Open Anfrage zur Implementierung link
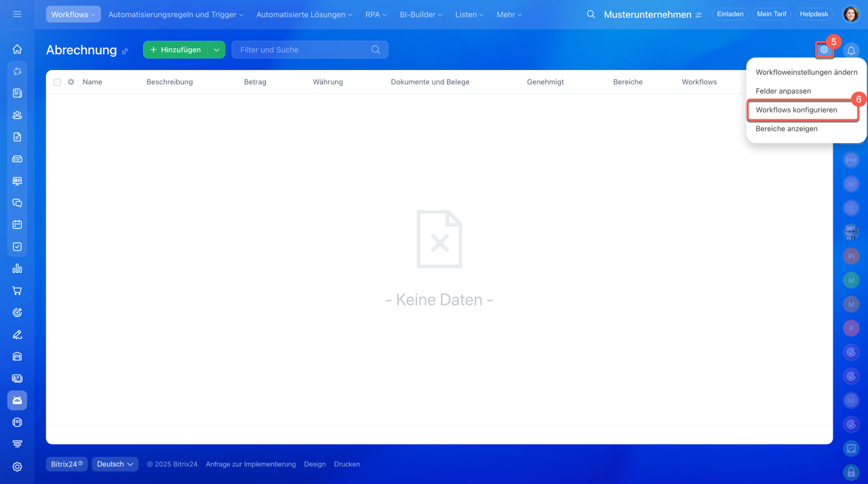 (x=251, y=464)
